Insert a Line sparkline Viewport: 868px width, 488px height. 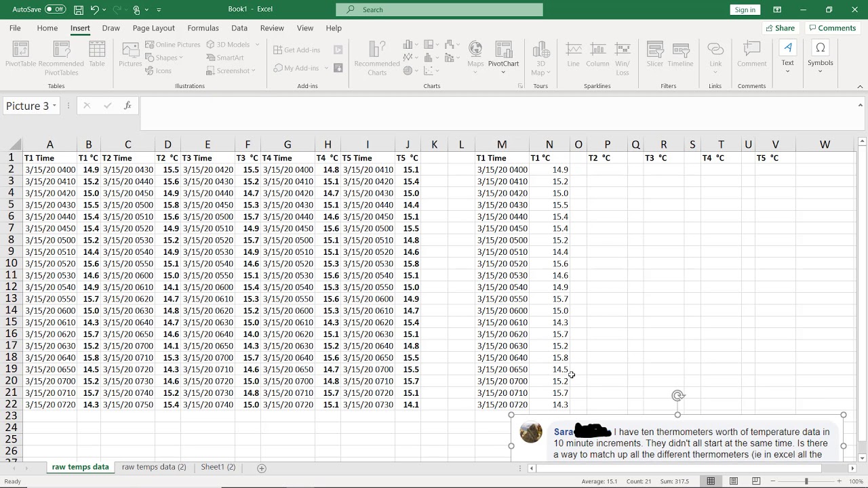tap(574, 54)
